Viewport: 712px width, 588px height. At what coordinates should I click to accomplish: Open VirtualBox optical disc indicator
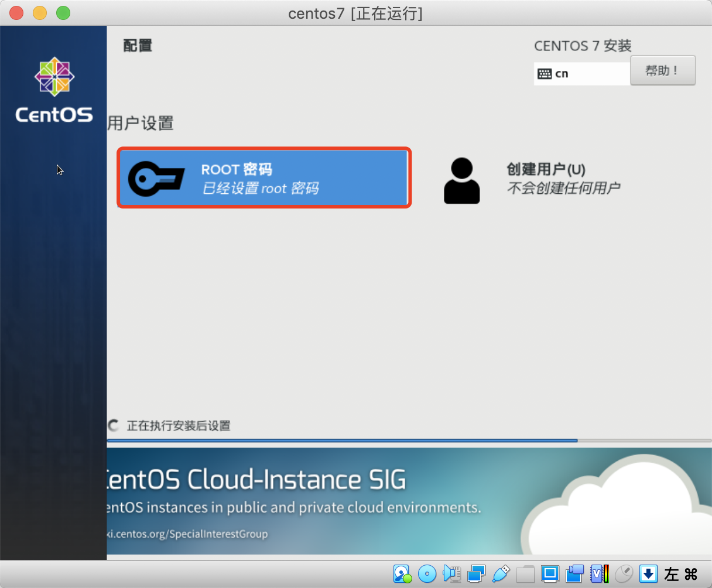pyautogui.click(x=427, y=573)
